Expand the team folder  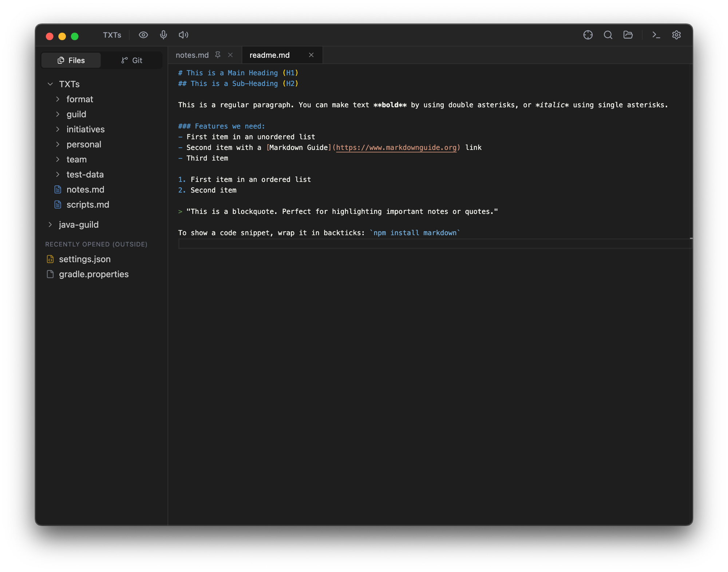pos(58,159)
